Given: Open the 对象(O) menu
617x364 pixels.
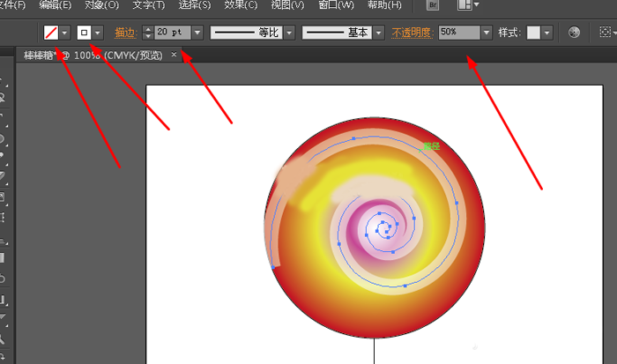Looking at the screenshot, I should 101,5.
